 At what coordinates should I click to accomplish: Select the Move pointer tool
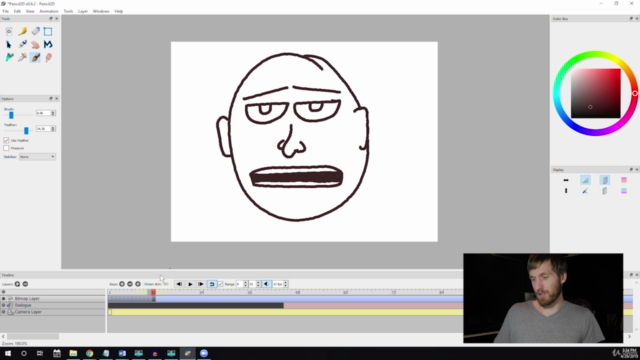[x=9, y=44]
